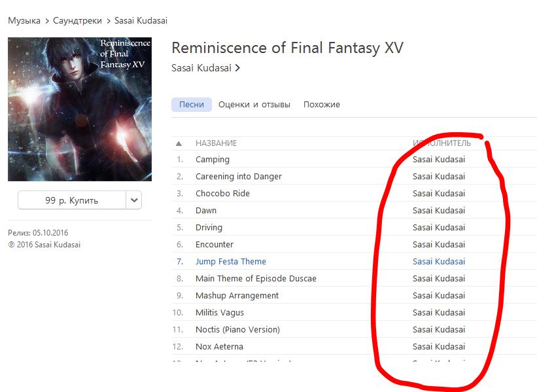Go to Музыка breadcrumb
The height and width of the screenshot is (392, 537).
24,20
